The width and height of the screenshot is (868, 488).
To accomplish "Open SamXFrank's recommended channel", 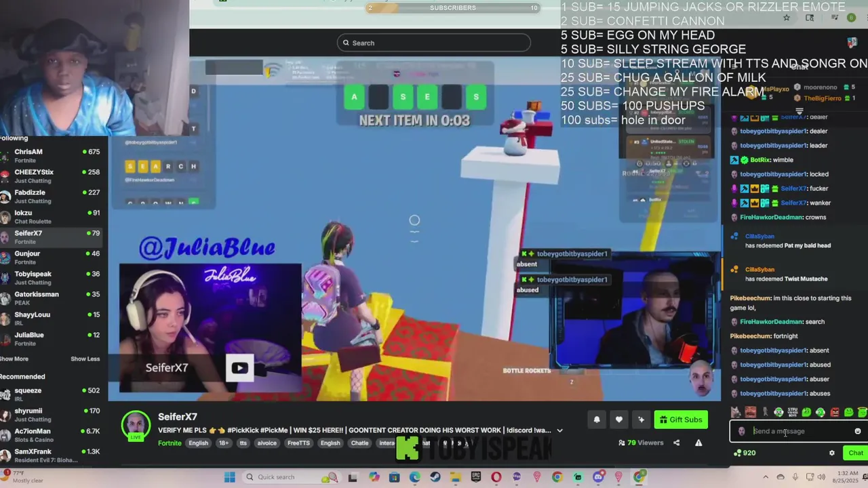I will pyautogui.click(x=51, y=455).
